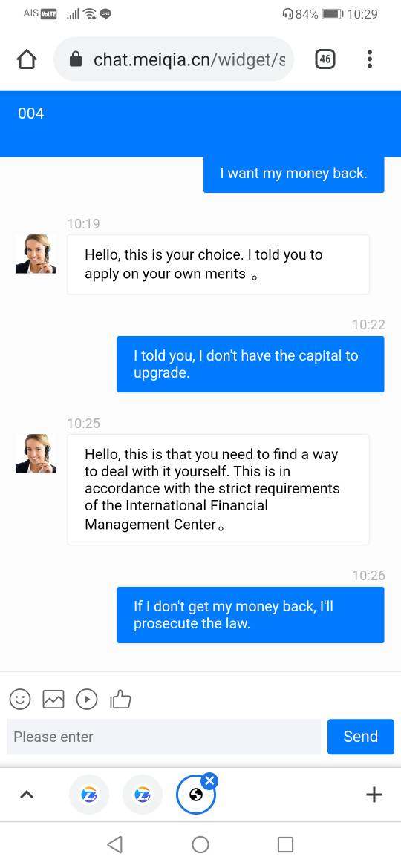The image size is (401, 868).
Task: Open the 46 tabs switcher
Action: click(x=325, y=59)
